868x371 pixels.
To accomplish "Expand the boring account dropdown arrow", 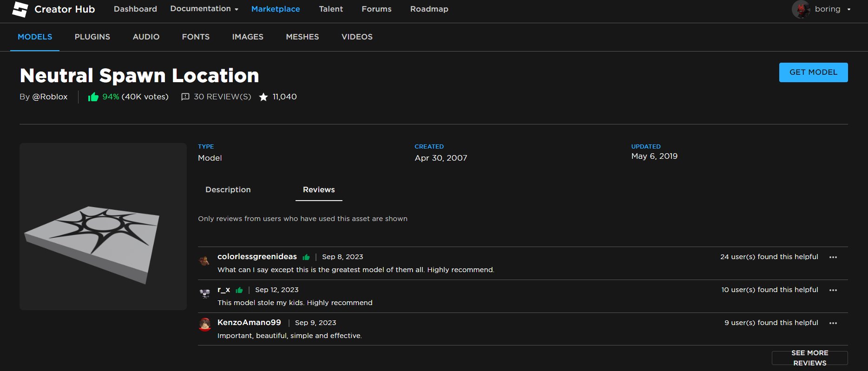I will tap(849, 9).
